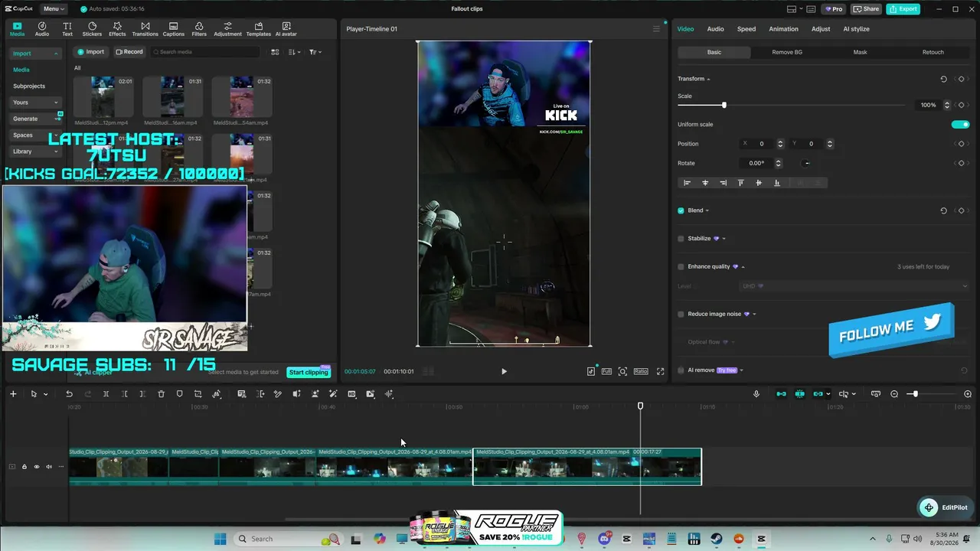980x551 pixels.
Task: Click the Record button
Action: 129,52
